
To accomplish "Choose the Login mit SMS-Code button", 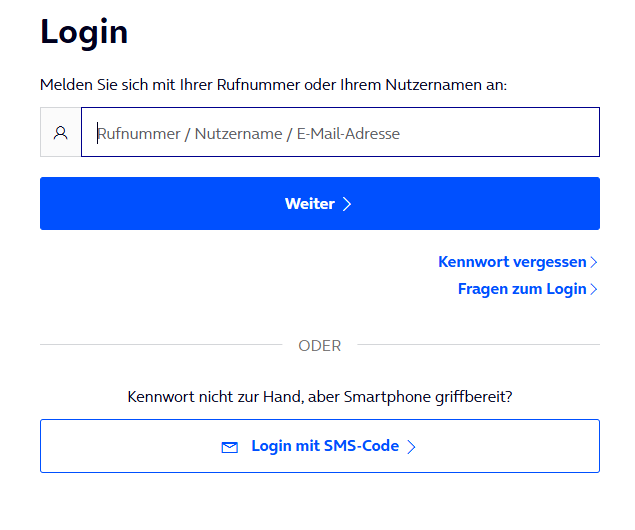I will 320,446.
